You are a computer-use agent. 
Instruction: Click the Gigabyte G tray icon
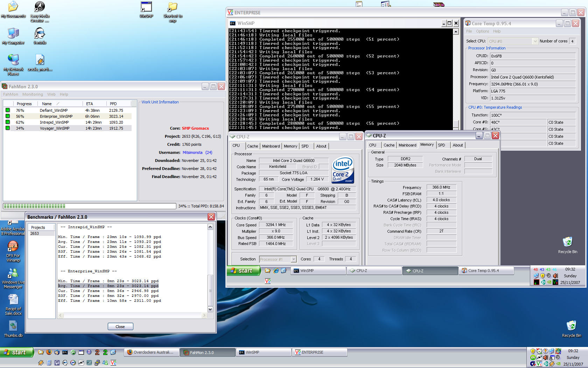click(x=533, y=364)
